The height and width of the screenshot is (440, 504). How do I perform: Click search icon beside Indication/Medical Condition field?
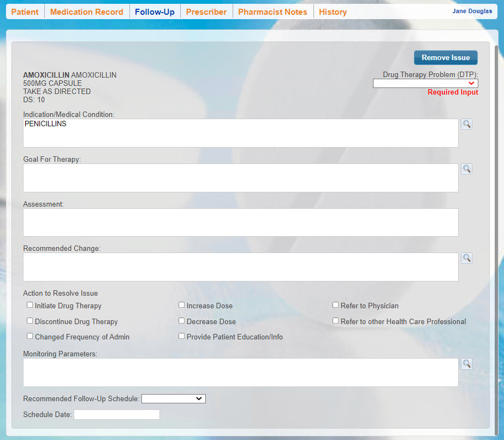[466, 124]
